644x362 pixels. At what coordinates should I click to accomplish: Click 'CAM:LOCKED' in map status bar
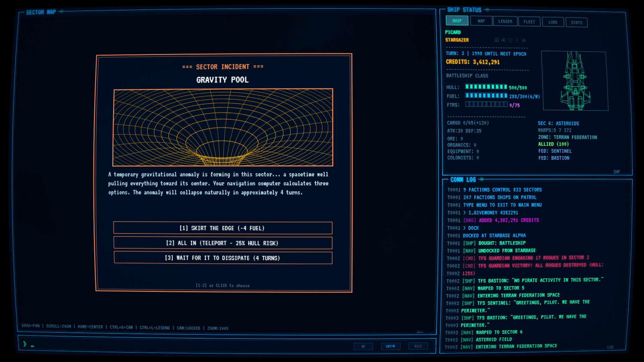pyautogui.click(x=188, y=328)
